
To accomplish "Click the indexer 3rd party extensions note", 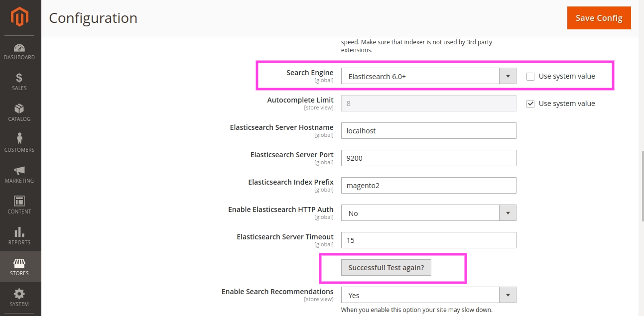I will click(x=416, y=46).
